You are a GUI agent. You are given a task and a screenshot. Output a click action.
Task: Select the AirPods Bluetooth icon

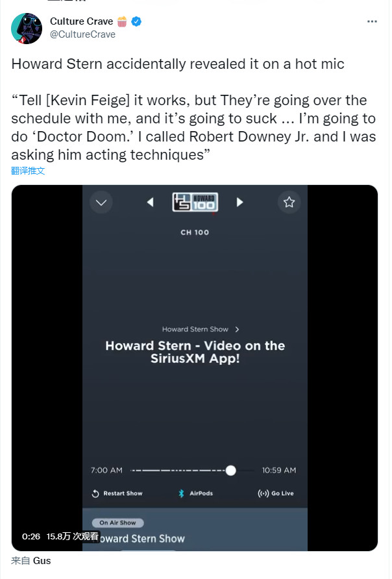pyautogui.click(x=182, y=493)
